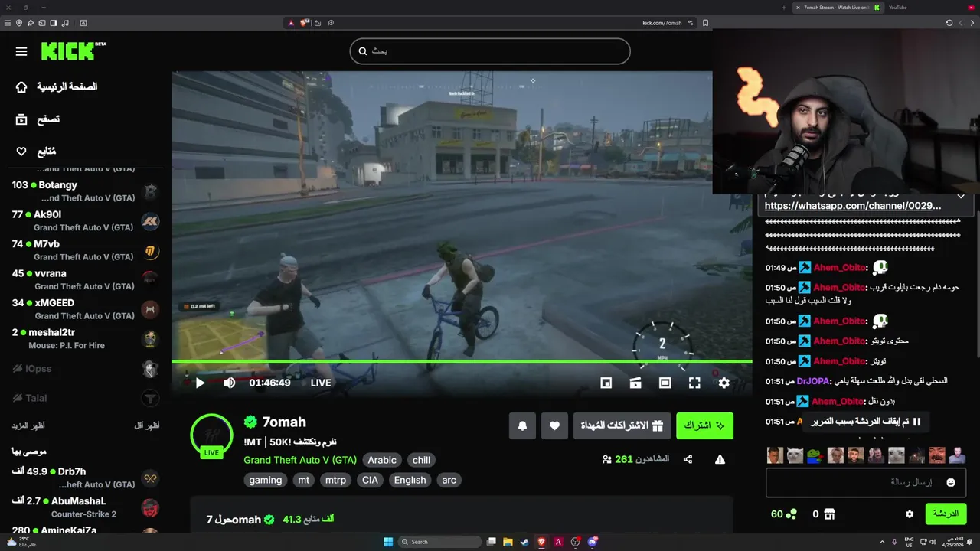Toggle theater mode in player

pos(665,383)
